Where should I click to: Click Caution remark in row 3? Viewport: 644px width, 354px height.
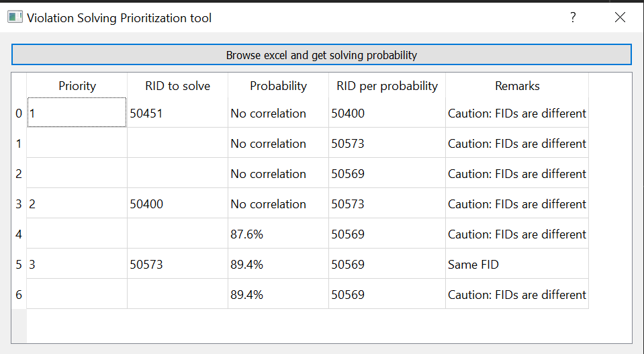[517, 204]
